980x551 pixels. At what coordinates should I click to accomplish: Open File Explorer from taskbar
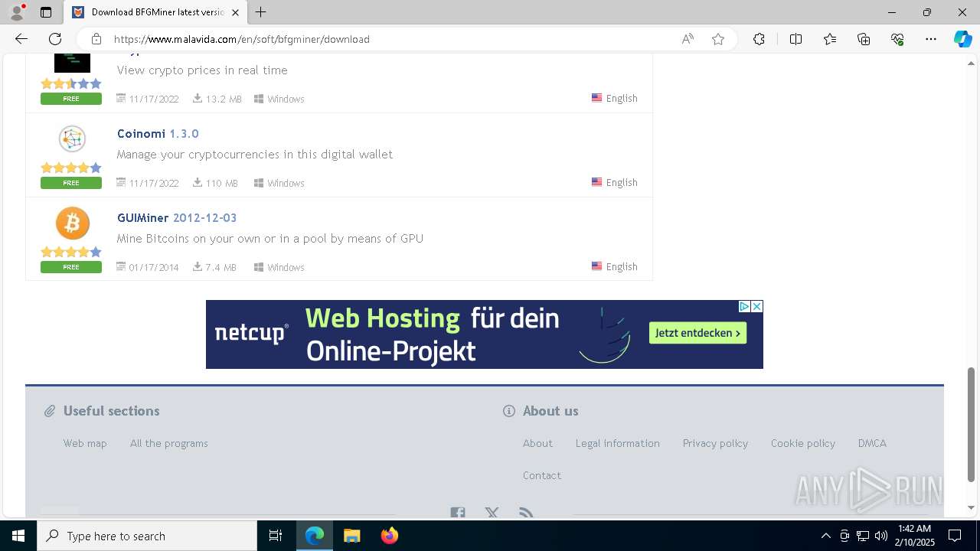[x=351, y=536]
